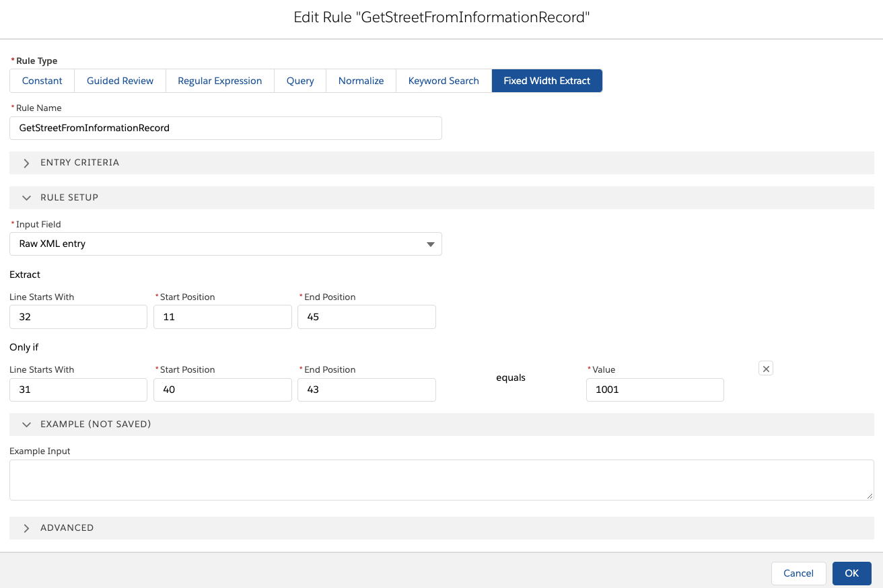This screenshot has width=883, height=588.
Task: Click the Rule Name text field
Action: [225, 128]
